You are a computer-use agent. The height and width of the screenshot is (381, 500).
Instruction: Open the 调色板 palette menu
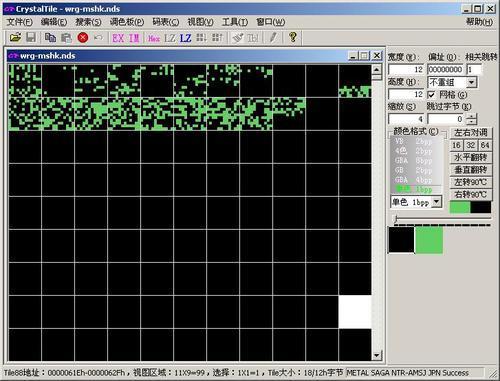click(x=127, y=22)
